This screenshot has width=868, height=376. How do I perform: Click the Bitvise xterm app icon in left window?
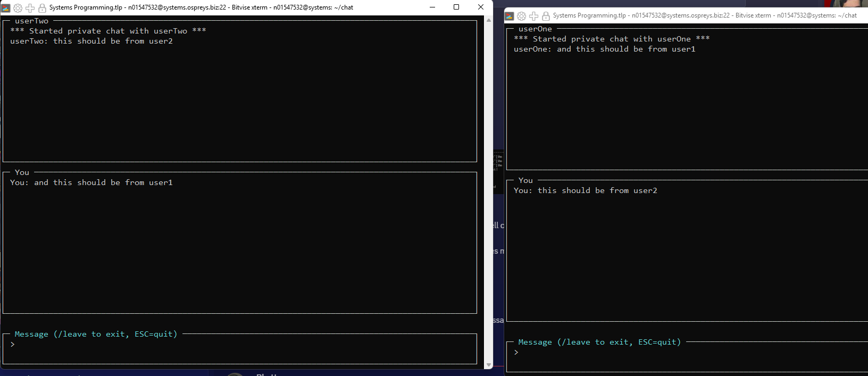point(6,7)
